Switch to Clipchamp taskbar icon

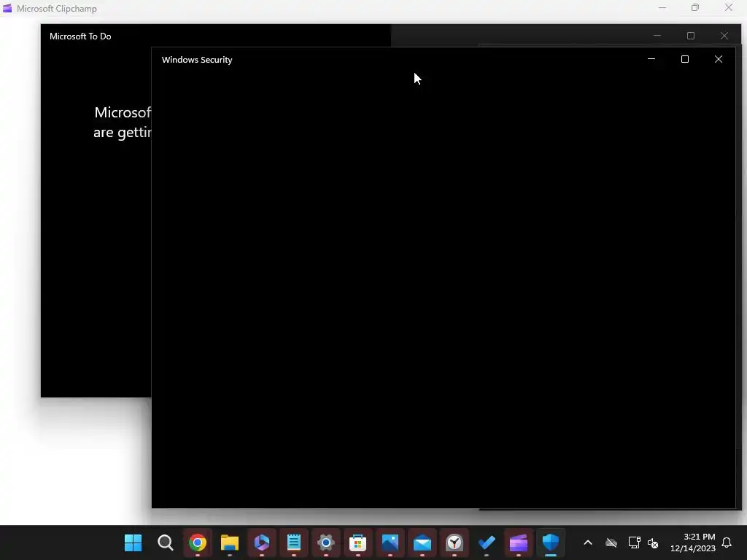tap(519, 542)
